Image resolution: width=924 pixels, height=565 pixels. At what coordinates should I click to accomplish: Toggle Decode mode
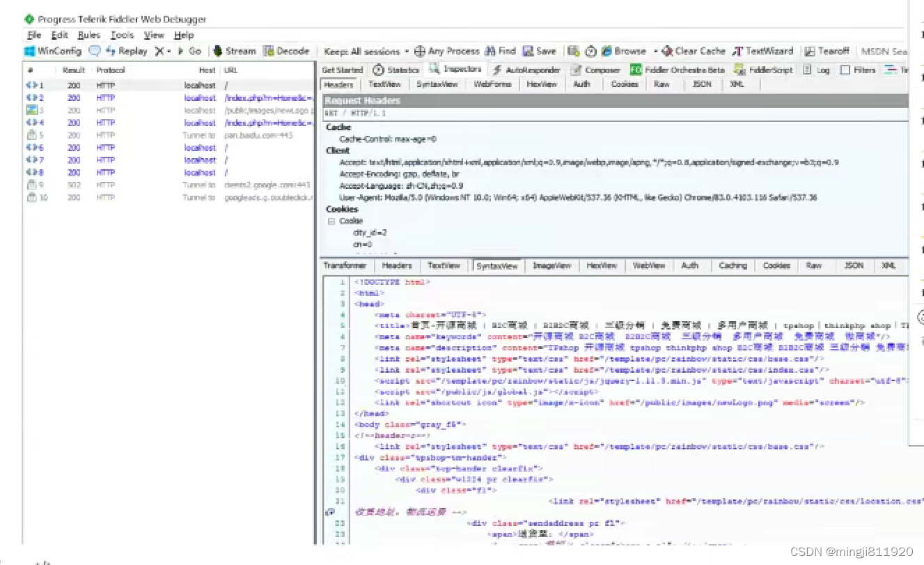pos(286,51)
